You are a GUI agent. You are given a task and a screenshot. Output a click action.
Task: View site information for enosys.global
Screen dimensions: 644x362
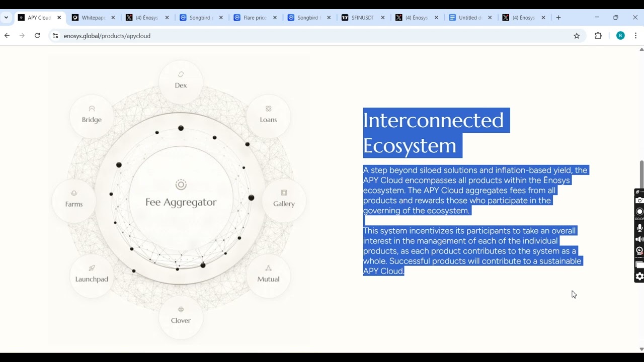point(55,36)
